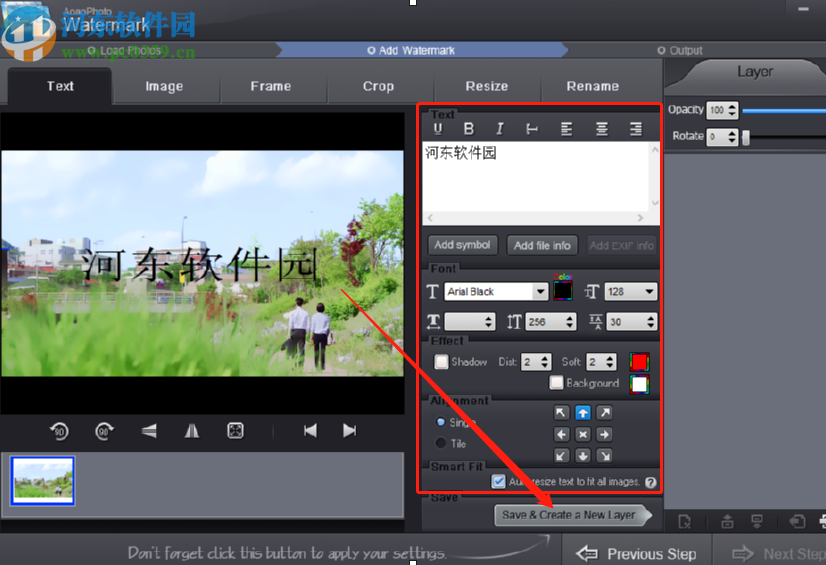
Task: Rotate photo 90 degrees counterclockwise
Action: point(59,431)
